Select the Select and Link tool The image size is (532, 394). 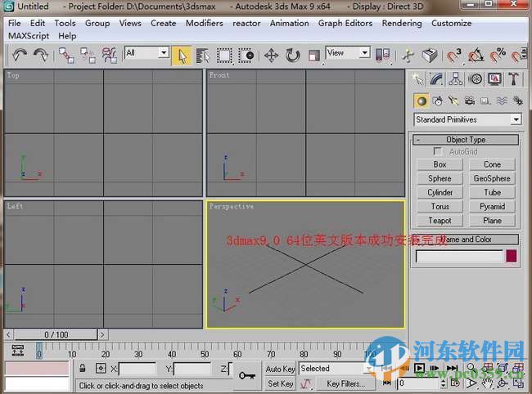pyautogui.click(x=65, y=56)
